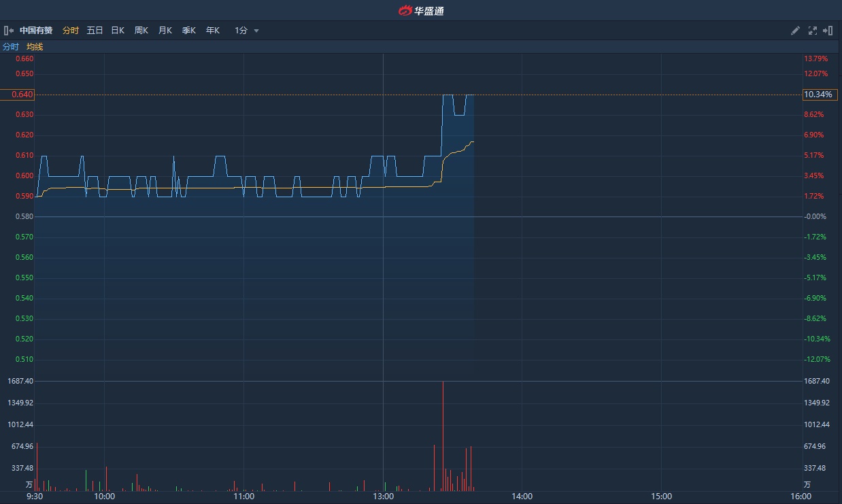Toggle the yellow 均线 average line legend

[x=35, y=47]
